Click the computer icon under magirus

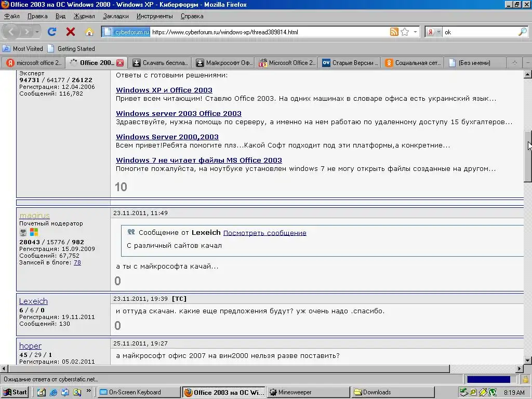click(23, 232)
